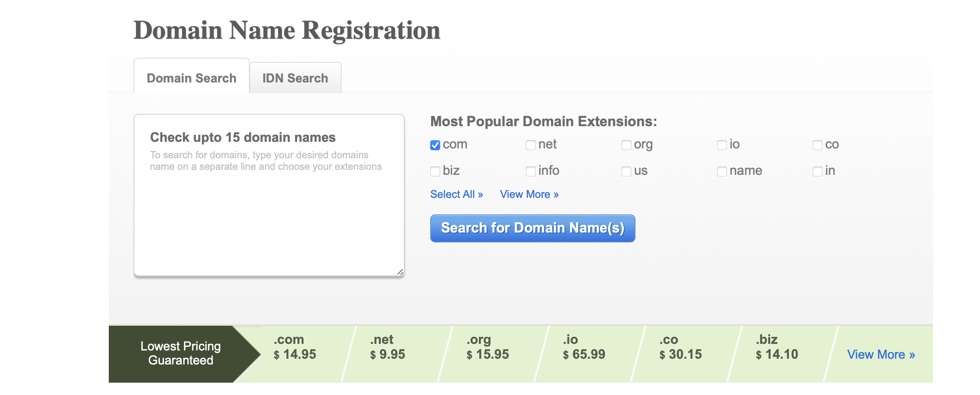Select the io extension checkbox
980x395 pixels.
(x=722, y=145)
